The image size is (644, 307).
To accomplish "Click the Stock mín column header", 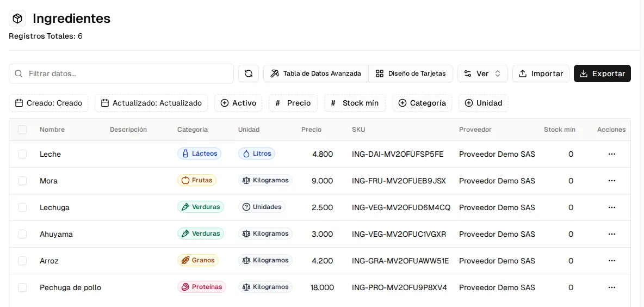I will [559, 130].
